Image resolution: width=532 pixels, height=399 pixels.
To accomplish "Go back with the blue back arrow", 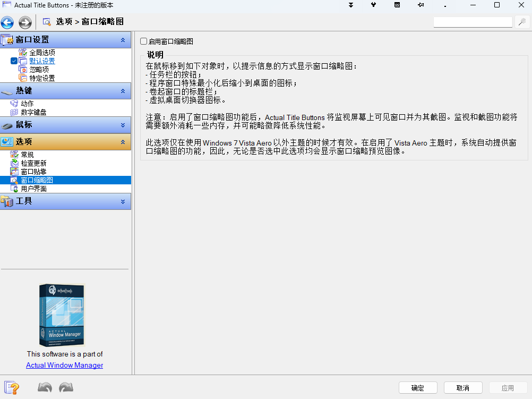I will click(7, 22).
